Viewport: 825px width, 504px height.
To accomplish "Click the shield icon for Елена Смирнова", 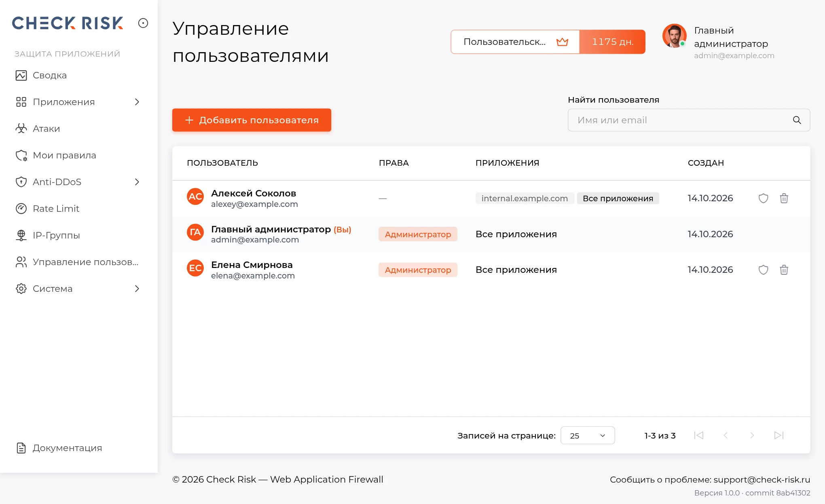I will click(x=763, y=270).
